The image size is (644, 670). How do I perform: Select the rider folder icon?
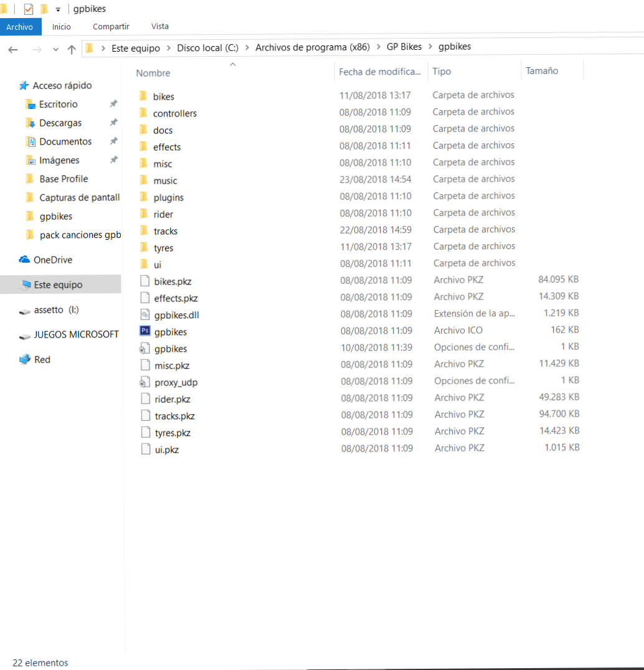[x=144, y=214]
